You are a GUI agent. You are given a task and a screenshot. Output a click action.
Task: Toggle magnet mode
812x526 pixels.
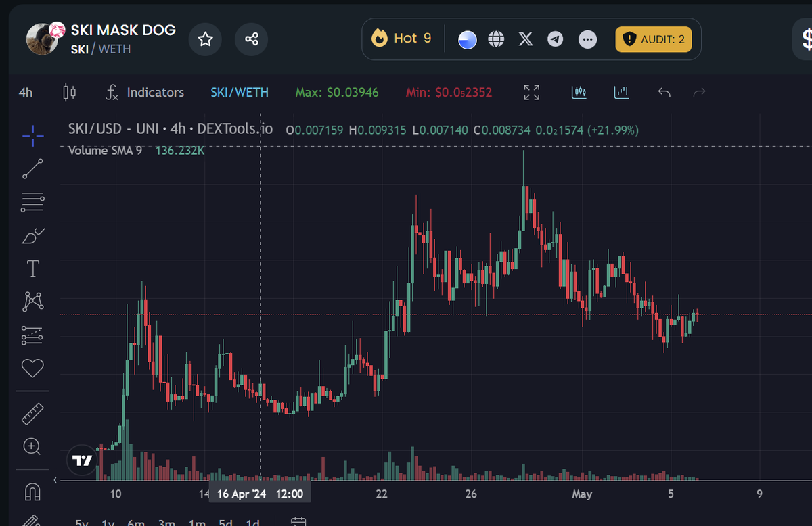coord(32,492)
